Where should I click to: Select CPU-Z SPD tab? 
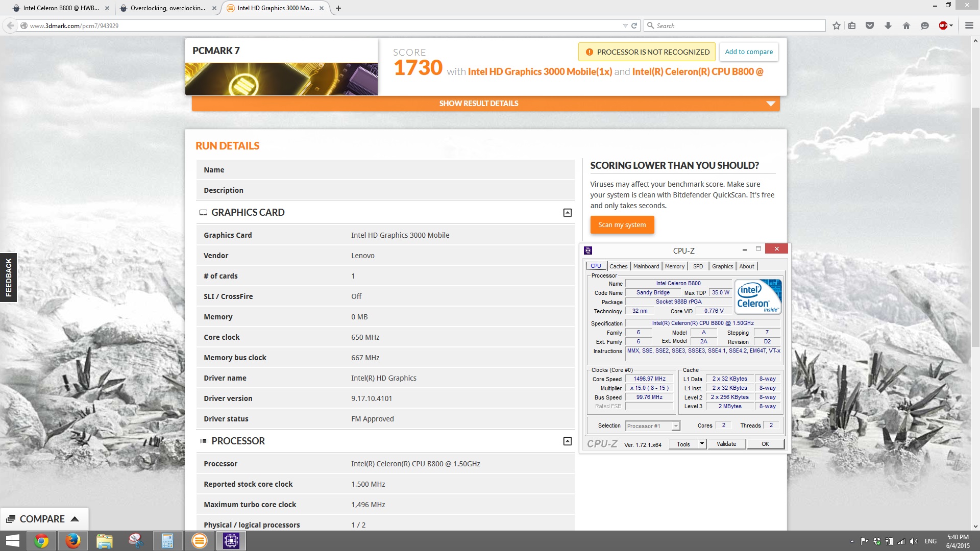coord(698,266)
